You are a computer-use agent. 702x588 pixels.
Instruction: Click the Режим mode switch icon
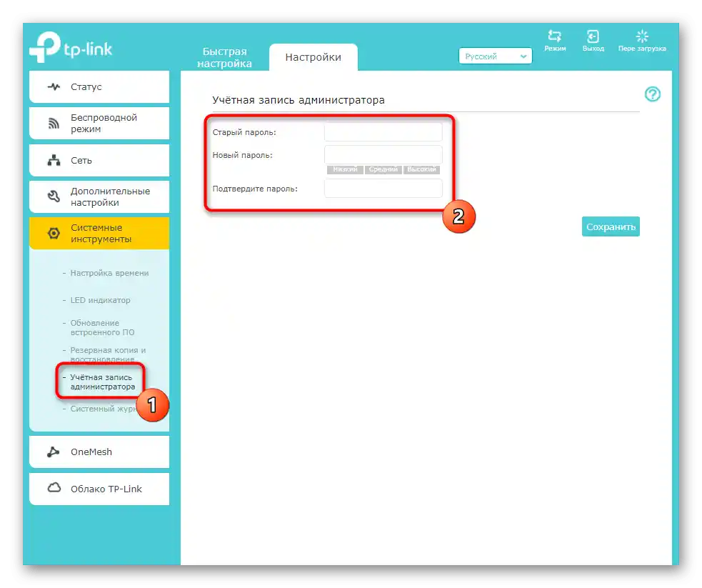coord(555,36)
